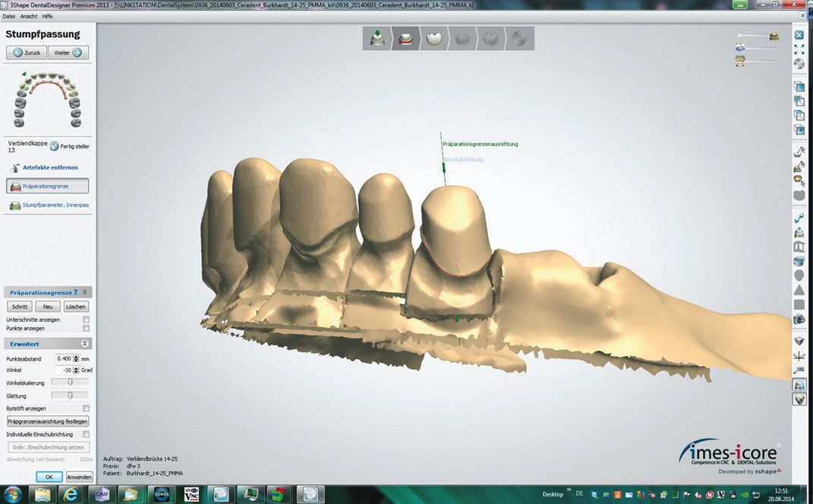Image resolution: width=813 pixels, height=504 pixels.
Task: Click the Löschen button
Action: [x=76, y=307]
